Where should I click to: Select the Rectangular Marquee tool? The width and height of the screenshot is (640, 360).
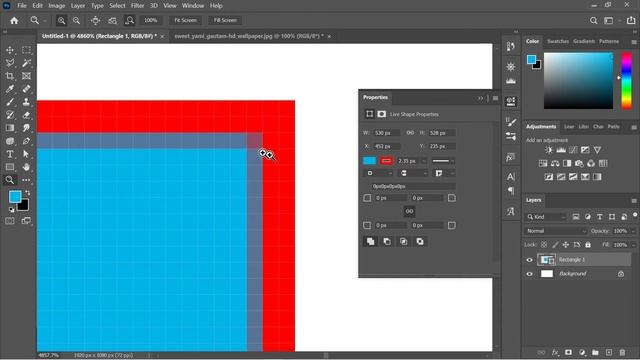(26, 50)
